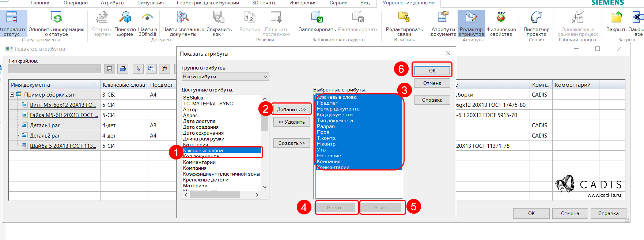Select Дата создания in available attributes
This screenshot has width=644, height=240.
201,127
